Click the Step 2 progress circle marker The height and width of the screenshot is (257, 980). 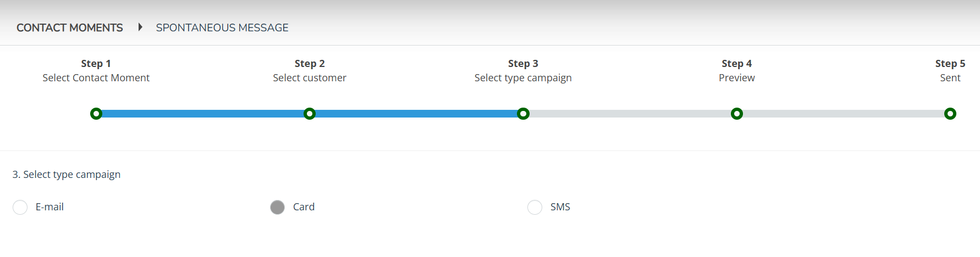click(x=310, y=114)
